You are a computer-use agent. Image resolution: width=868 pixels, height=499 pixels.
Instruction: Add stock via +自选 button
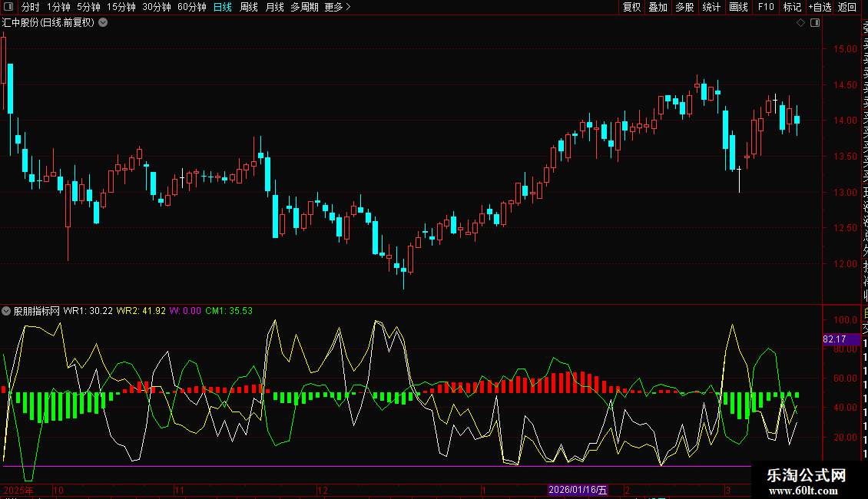click(x=820, y=7)
